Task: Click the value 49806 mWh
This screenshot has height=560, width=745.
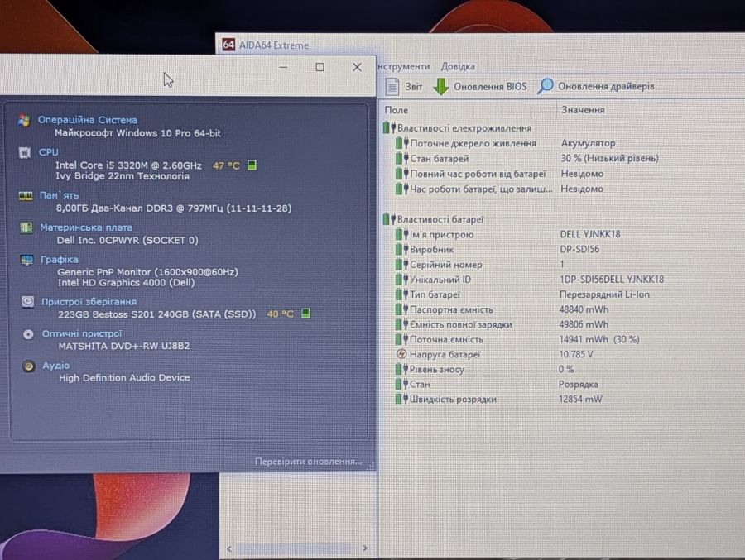Action: [584, 324]
